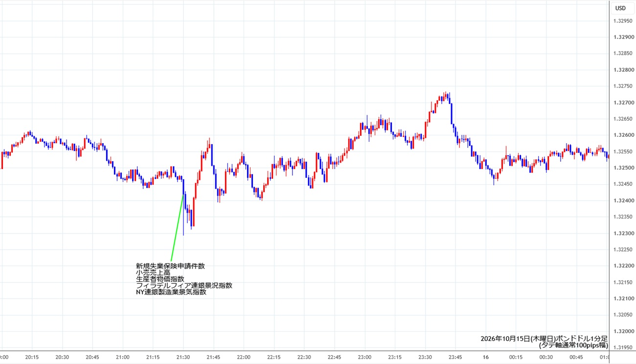
Task: Click the 22:30 time axis label
Action: pos(304,357)
